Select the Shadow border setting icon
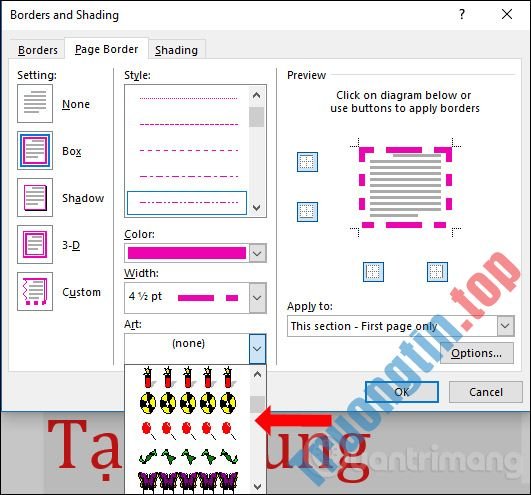The image size is (531, 495). pos(35,197)
